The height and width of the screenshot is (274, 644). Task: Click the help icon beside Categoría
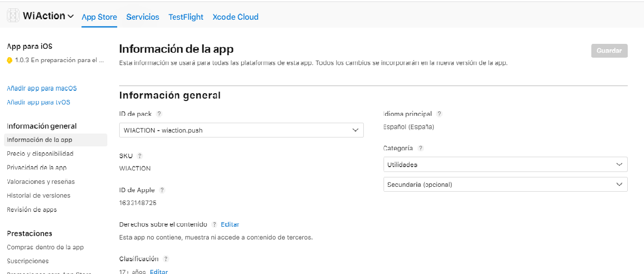tap(420, 148)
